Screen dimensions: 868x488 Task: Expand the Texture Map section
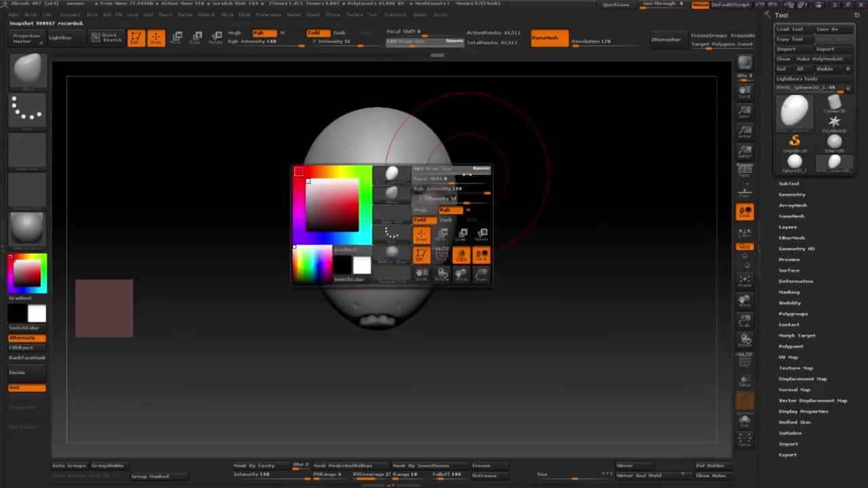coord(795,368)
